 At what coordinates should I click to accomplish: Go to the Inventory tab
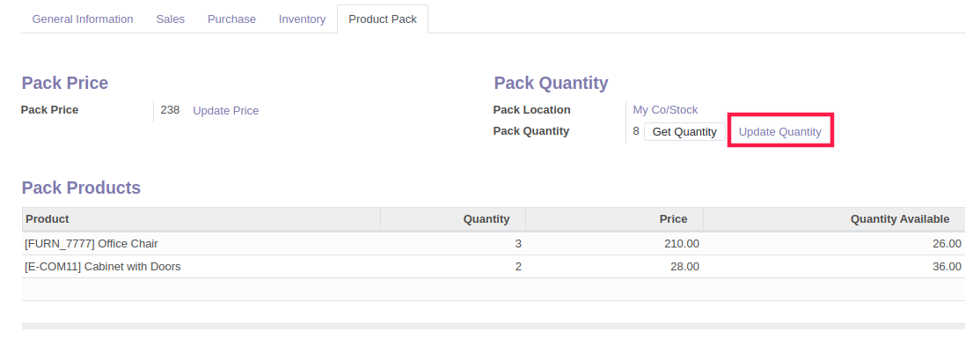point(302,19)
